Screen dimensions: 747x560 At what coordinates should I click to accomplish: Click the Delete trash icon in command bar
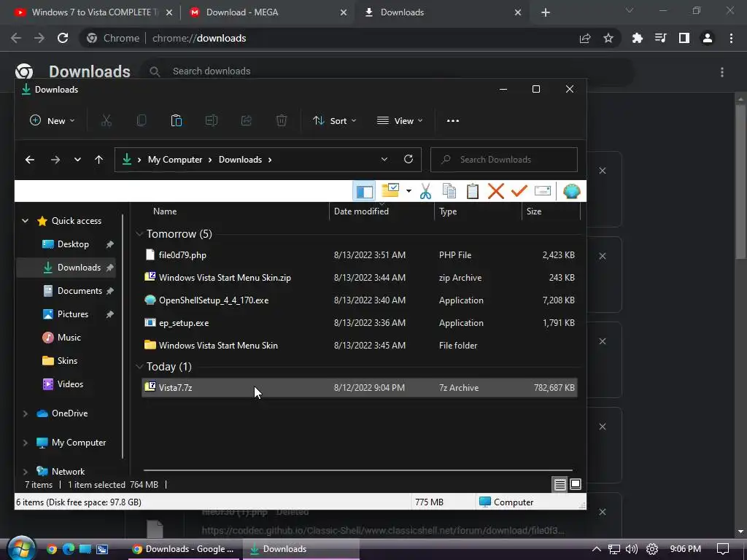(x=282, y=121)
